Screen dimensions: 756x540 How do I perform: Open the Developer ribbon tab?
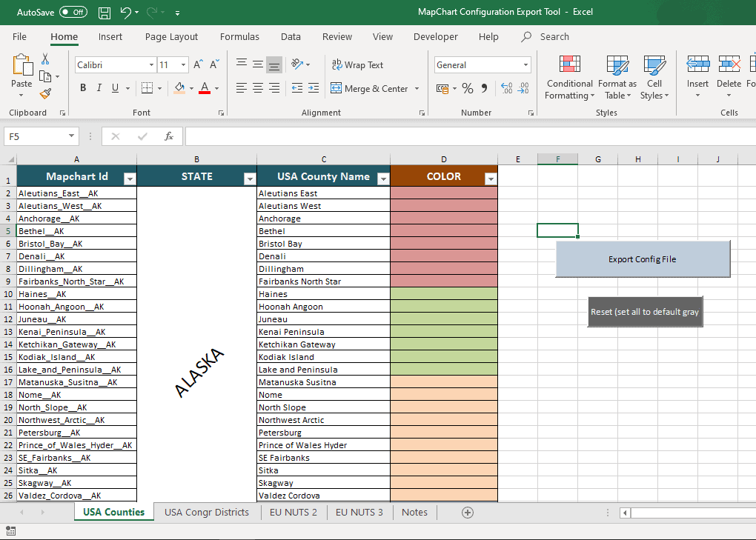436,36
